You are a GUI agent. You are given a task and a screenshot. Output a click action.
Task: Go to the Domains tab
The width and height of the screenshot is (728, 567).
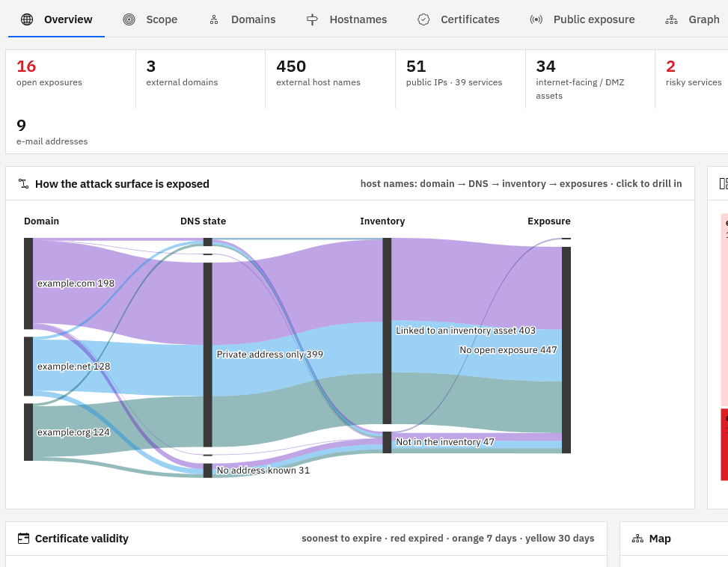click(x=242, y=19)
